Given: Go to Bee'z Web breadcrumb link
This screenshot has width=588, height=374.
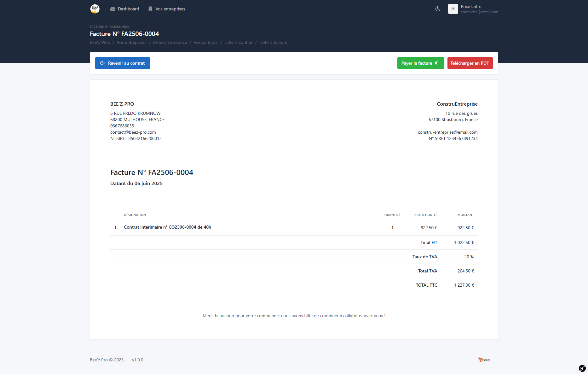Looking at the screenshot, I should tap(100, 42).
